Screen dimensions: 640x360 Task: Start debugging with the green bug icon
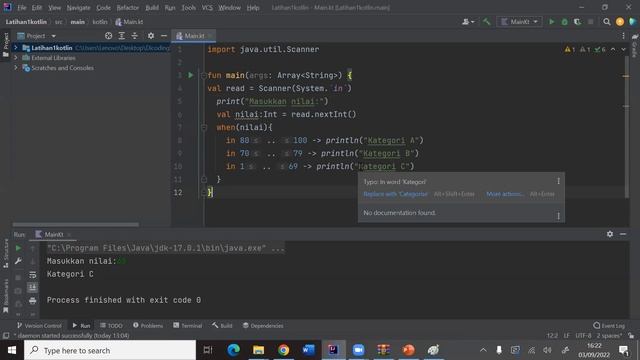(x=564, y=22)
